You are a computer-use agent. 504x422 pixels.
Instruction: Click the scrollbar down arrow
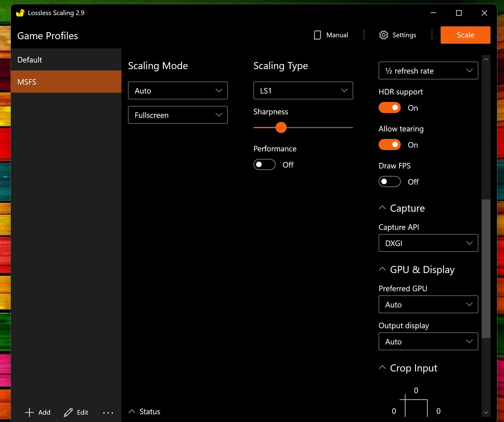[x=486, y=412]
